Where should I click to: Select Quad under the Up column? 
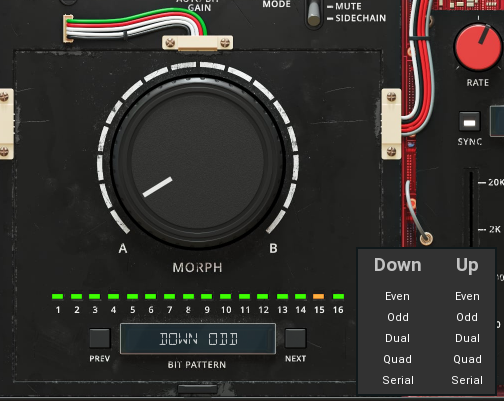click(467, 359)
